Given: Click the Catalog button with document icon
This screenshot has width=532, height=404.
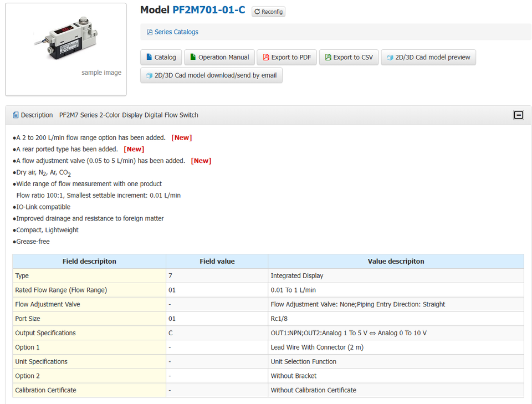Looking at the screenshot, I should 161,57.
